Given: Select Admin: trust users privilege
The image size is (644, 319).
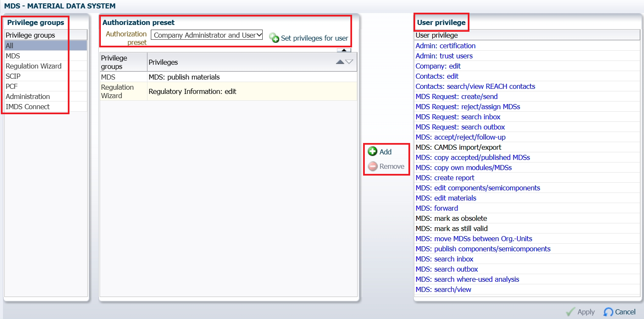Looking at the screenshot, I should pos(527,56).
